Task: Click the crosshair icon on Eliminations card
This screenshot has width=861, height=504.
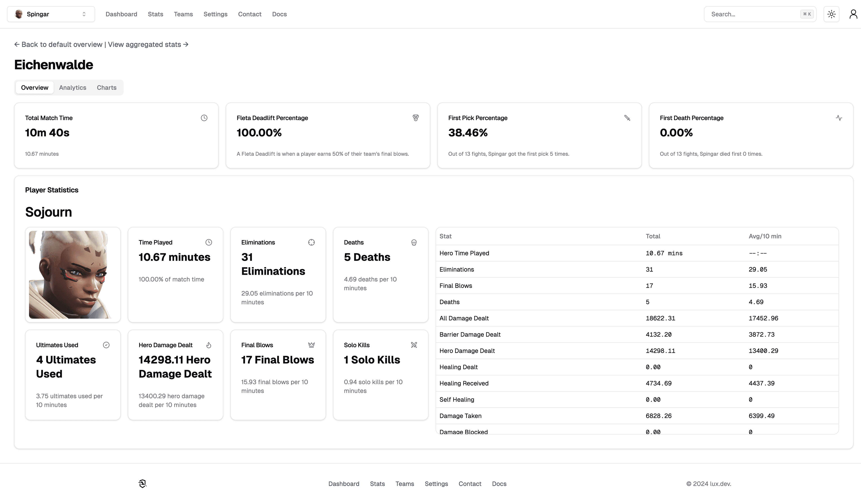Action: (x=311, y=242)
